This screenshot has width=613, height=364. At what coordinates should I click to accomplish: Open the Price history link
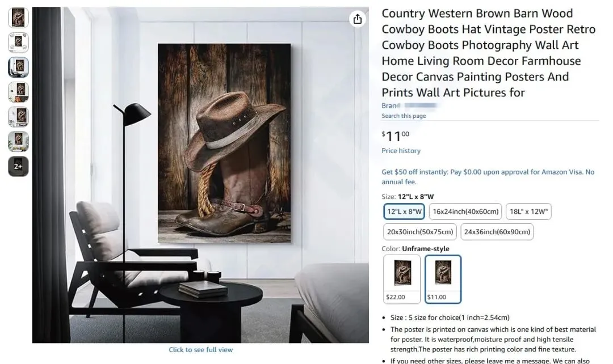401,151
